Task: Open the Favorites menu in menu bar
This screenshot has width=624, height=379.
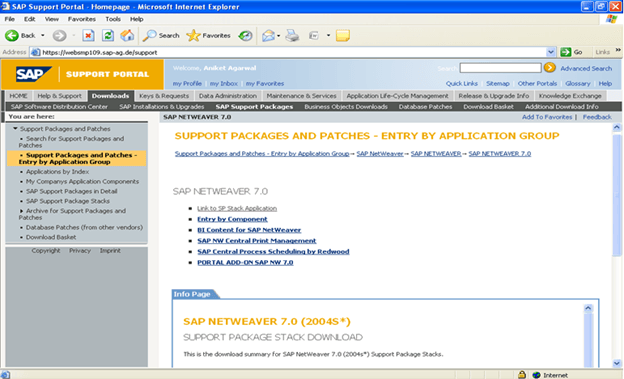Action: pos(82,19)
